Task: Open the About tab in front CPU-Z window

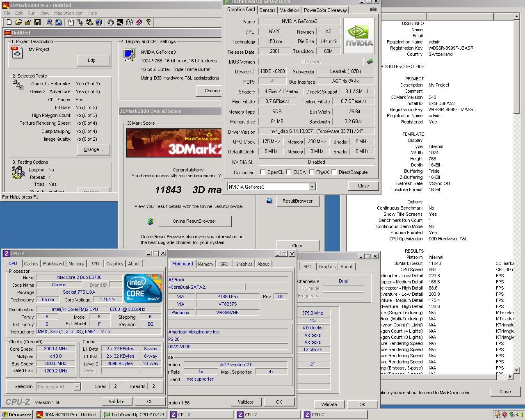Action: pos(134,264)
